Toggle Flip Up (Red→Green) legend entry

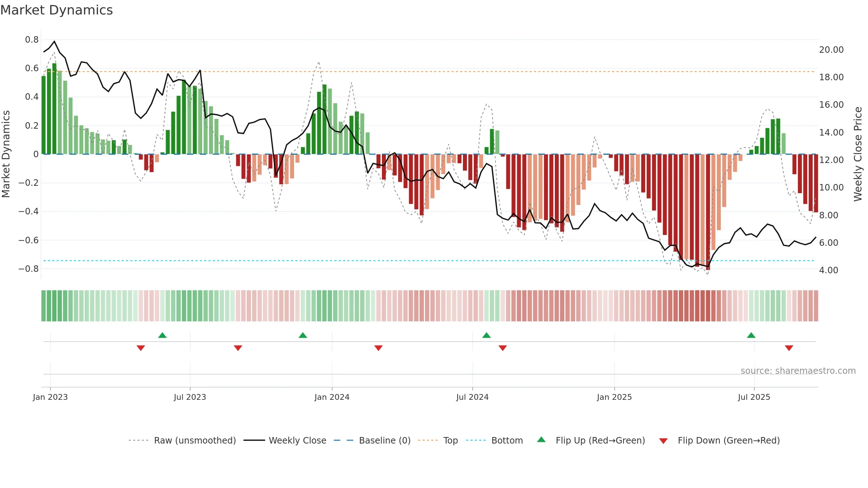(x=591, y=440)
